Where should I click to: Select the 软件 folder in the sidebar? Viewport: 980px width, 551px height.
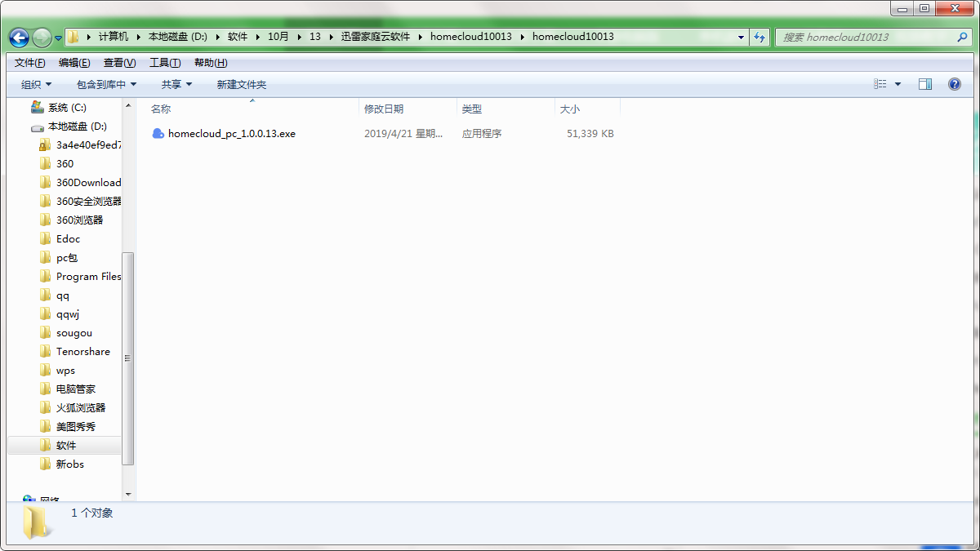pyautogui.click(x=66, y=446)
